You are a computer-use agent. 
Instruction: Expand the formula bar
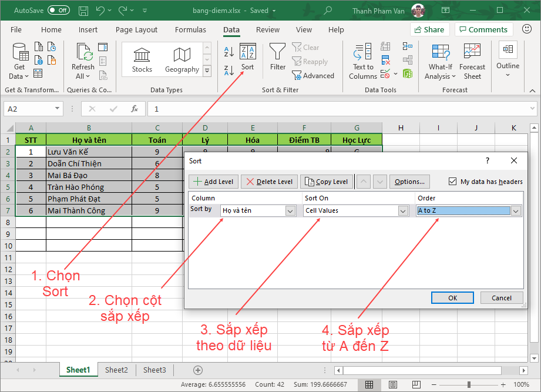532,109
